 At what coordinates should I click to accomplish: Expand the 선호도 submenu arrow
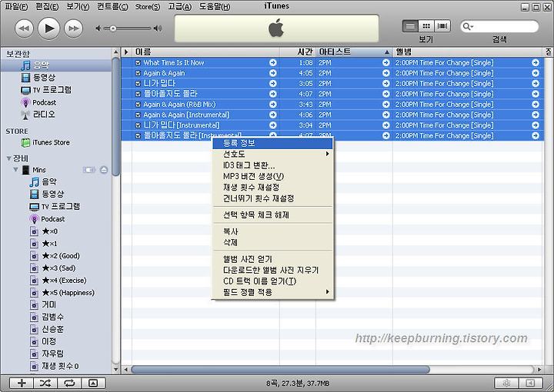[x=328, y=154]
